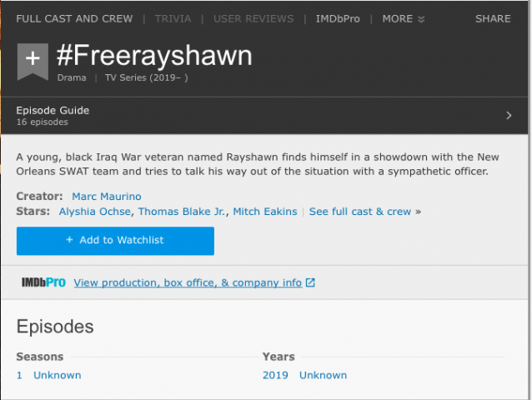Click the watchlist ribbon plus icon
The image size is (532, 400).
click(33, 62)
